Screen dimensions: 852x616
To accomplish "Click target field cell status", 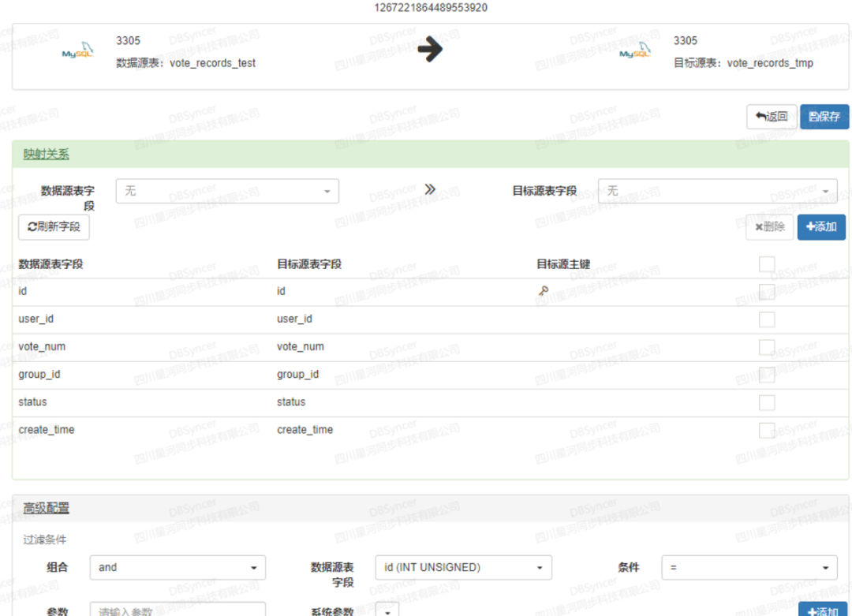I will (x=291, y=402).
